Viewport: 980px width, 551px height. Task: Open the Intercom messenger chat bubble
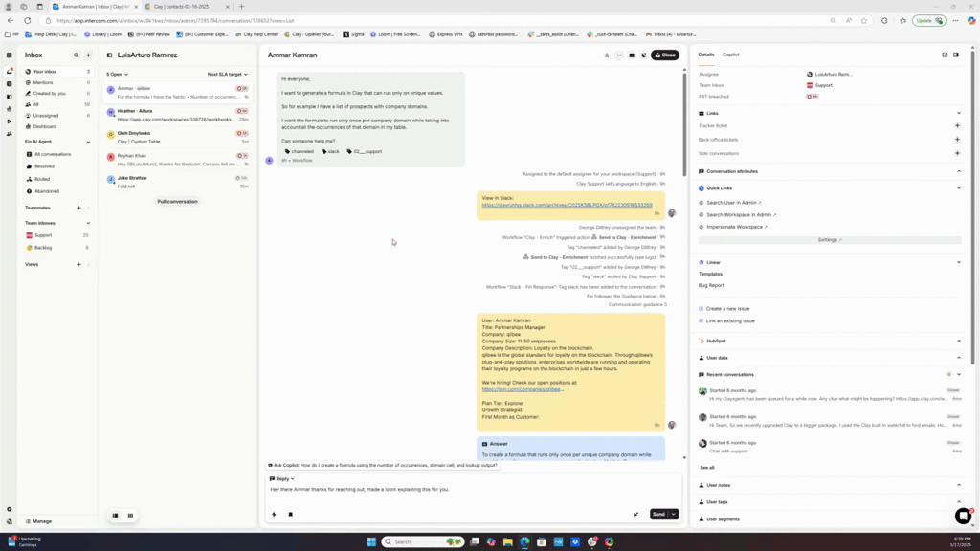pyautogui.click(x=963, y=517)
